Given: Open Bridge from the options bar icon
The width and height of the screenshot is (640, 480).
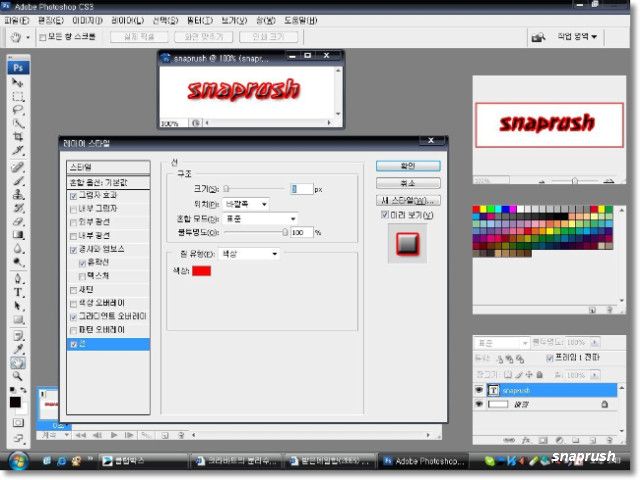Looking at the screenshot, I should (538, 37).
